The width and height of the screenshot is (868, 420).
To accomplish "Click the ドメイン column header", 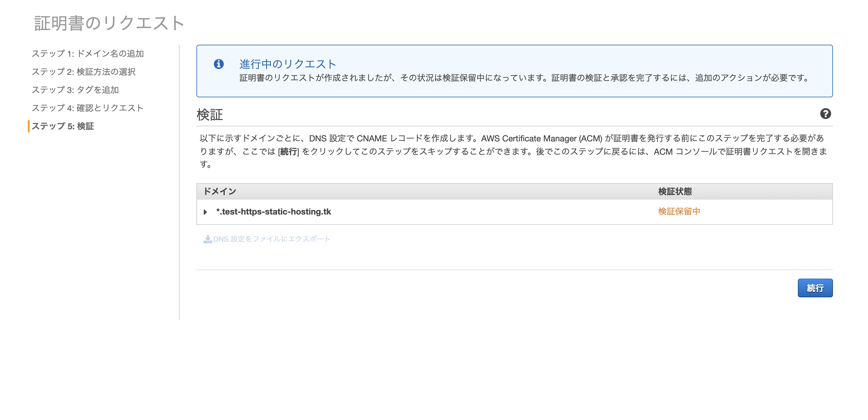I will [x=220, y=191].
